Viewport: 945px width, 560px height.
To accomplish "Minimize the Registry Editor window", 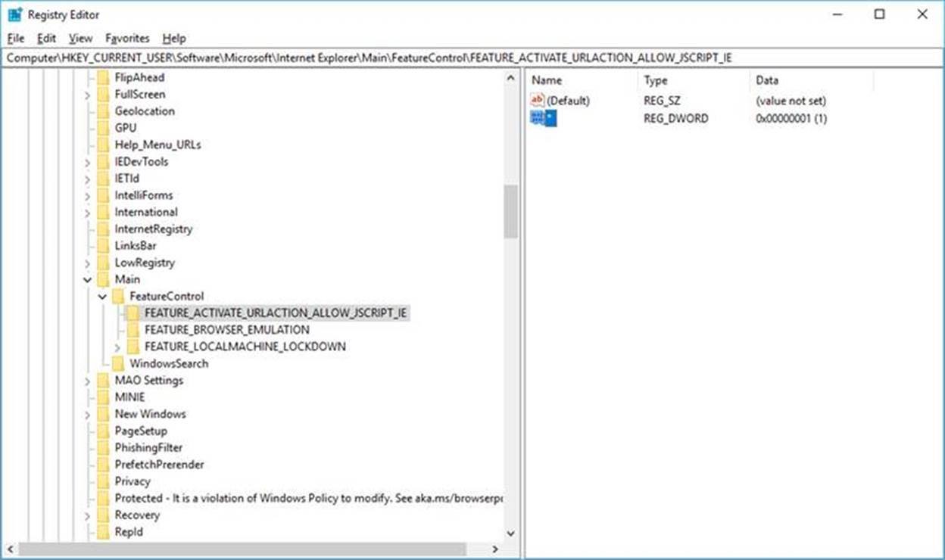I will click(837, 14).
